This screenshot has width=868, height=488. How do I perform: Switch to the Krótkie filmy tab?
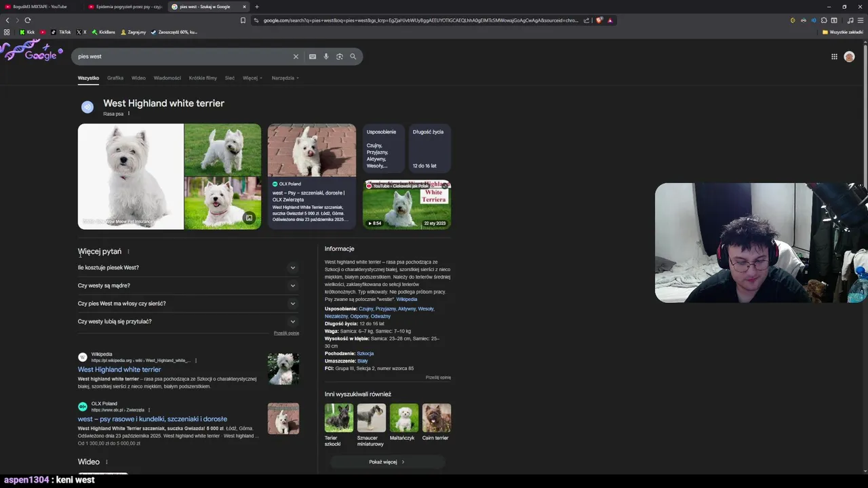(203, 78)
